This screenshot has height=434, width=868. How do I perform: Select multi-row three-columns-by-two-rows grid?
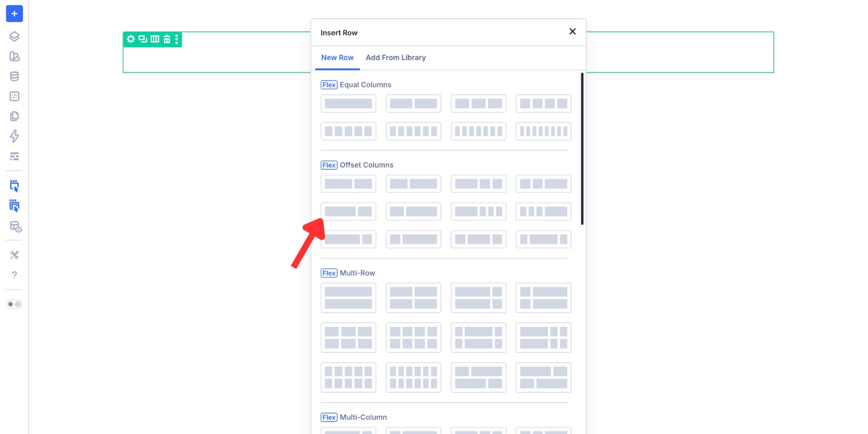(x=348, y=338)
